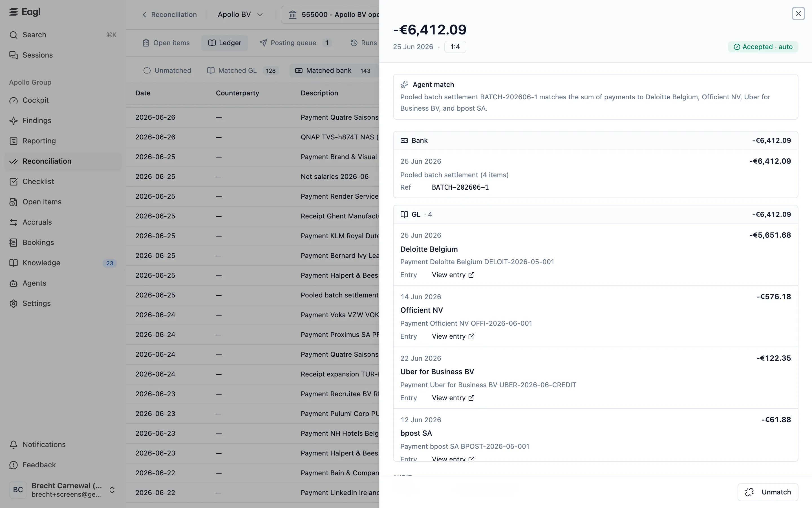
Task: Go to Cockpit in sidebar
Action: point(63,100)
